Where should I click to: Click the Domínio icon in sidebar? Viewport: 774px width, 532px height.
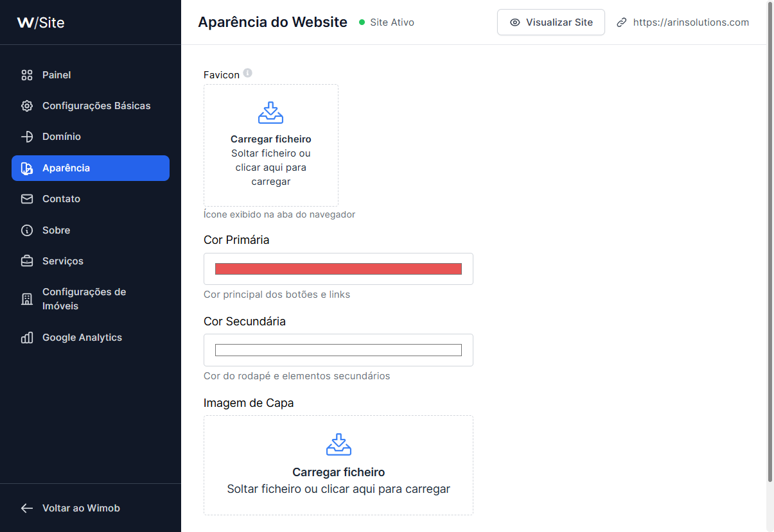click(27, 137)
